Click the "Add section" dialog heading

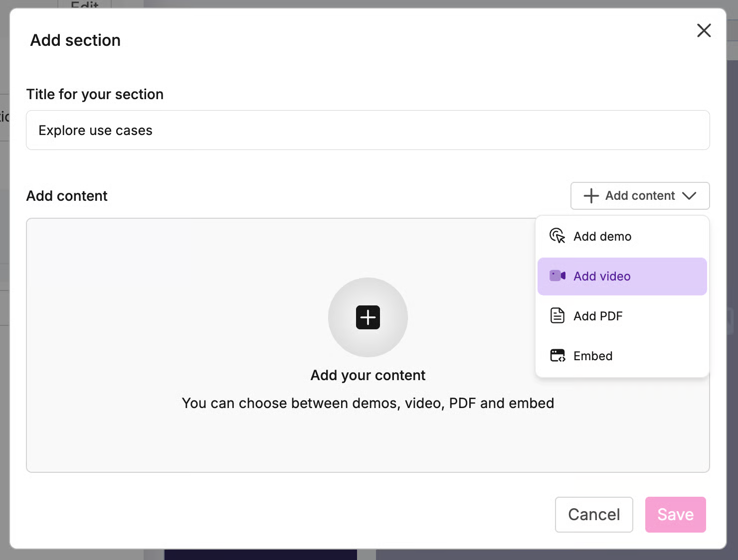click(x=75, y=40)
